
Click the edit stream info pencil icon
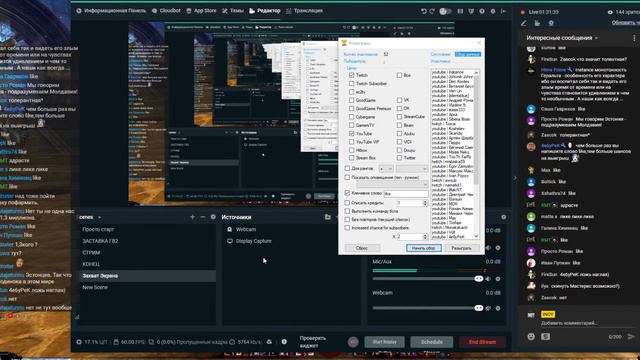click(x=524, y=23)
